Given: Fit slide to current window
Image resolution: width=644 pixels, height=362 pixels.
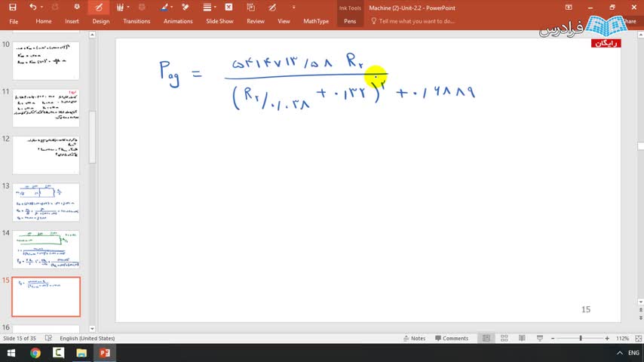Looking at the screenshot, I should pos(638,338).
